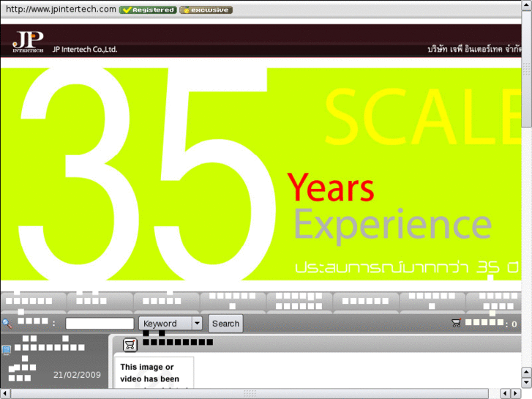Viewport: 532px width, 399px height.
Task: Click the removed image placeholder thumbnail
Action: click(154, 372)
